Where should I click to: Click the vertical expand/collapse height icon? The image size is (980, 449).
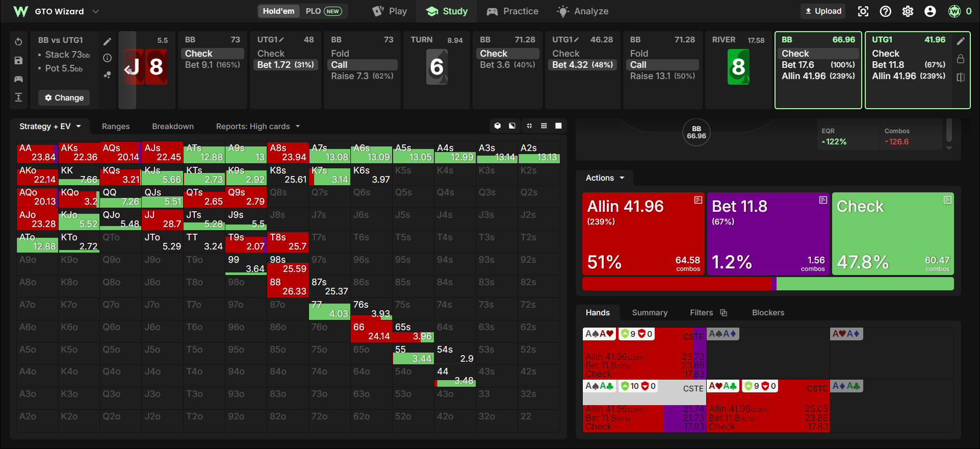(x=18, y=97)
